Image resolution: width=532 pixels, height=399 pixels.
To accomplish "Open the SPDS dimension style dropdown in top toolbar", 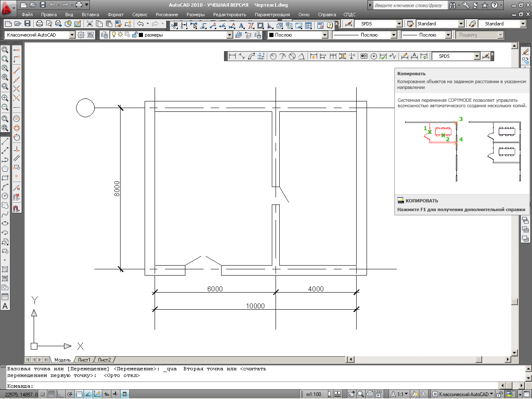I will click(378, 24).
